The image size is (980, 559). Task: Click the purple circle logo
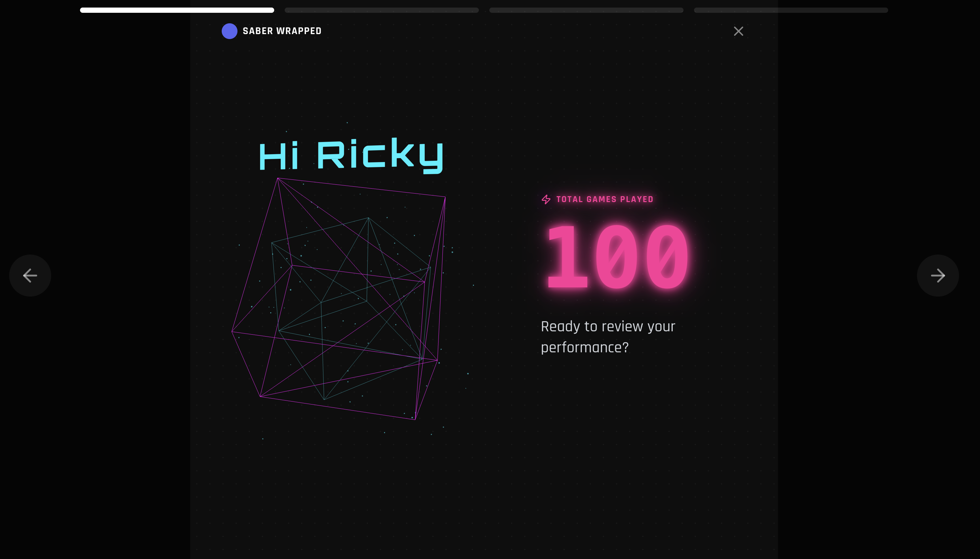pos(230,31)
